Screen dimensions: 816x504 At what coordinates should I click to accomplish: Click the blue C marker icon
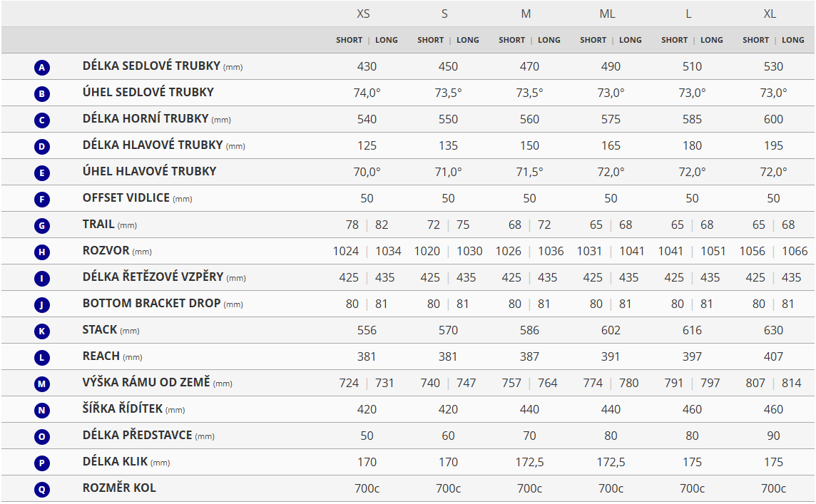(41, 120)
